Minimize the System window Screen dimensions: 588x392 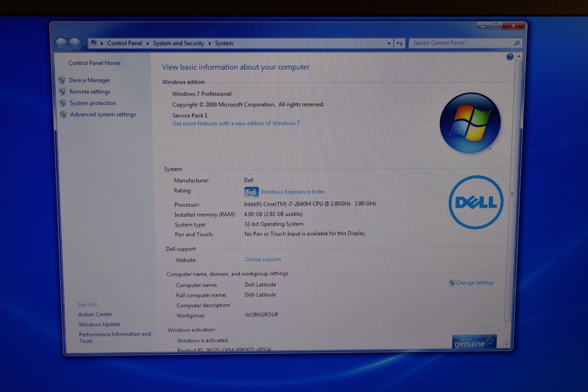[x=483, y=26]
